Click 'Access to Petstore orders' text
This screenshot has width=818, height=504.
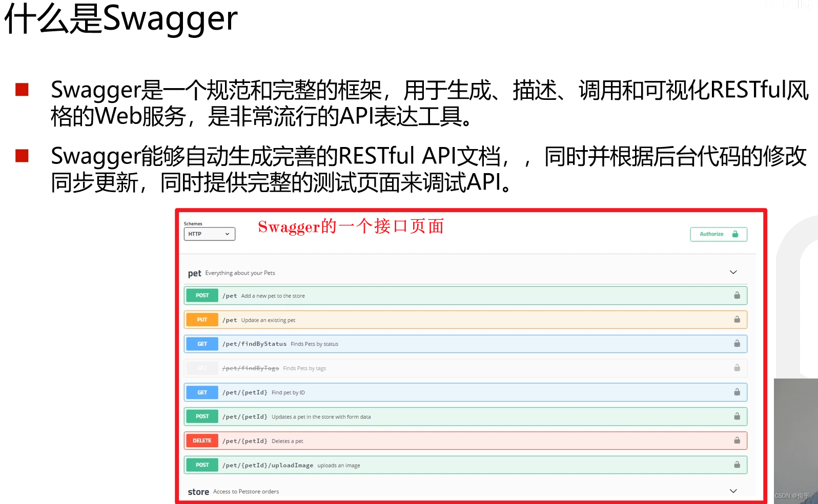(x=246, y=492)
